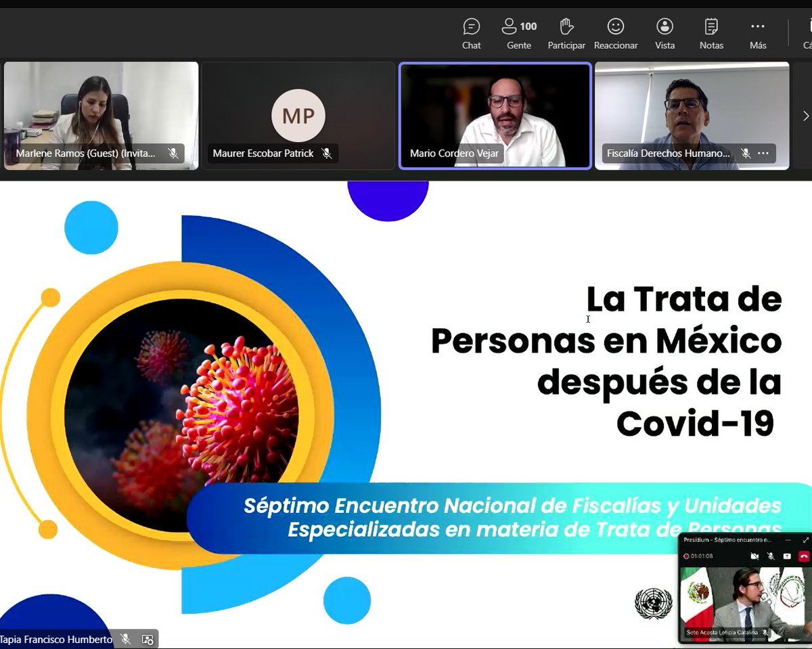The image size is (812, 649).
Task: Click the Tapia Francisco Humberto presenter name
Action: pyautogui.click(x=56, y=639)
